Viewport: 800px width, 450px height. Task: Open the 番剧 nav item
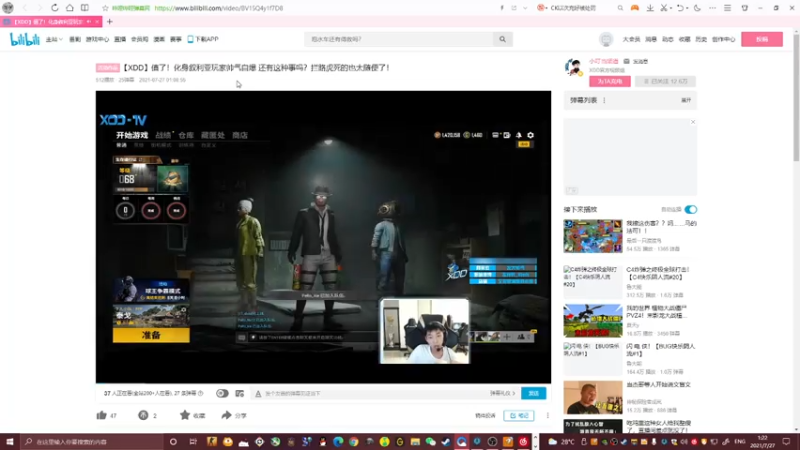point(75,39)
